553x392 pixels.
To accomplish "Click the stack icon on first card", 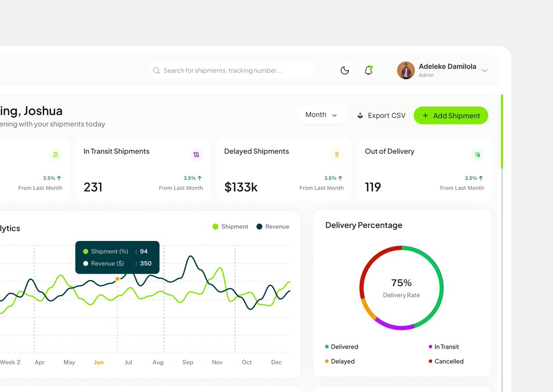I will point(56,155).
